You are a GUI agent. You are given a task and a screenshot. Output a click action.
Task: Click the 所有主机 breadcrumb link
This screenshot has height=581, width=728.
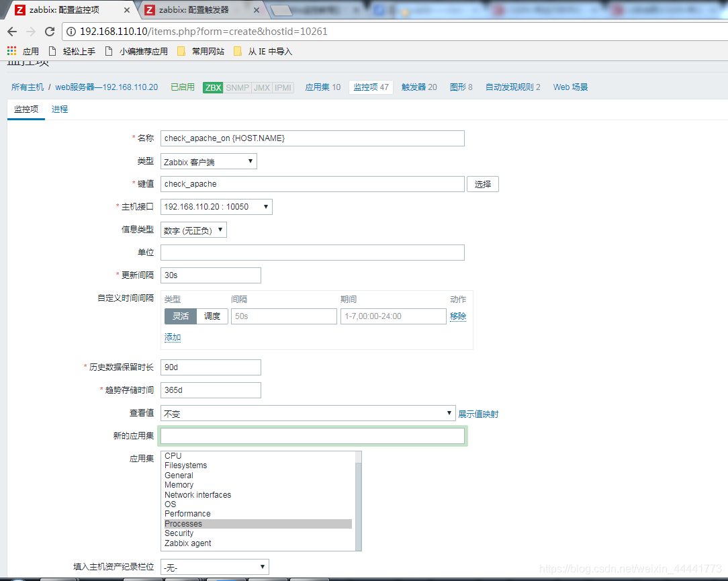(x=28, y=87)
